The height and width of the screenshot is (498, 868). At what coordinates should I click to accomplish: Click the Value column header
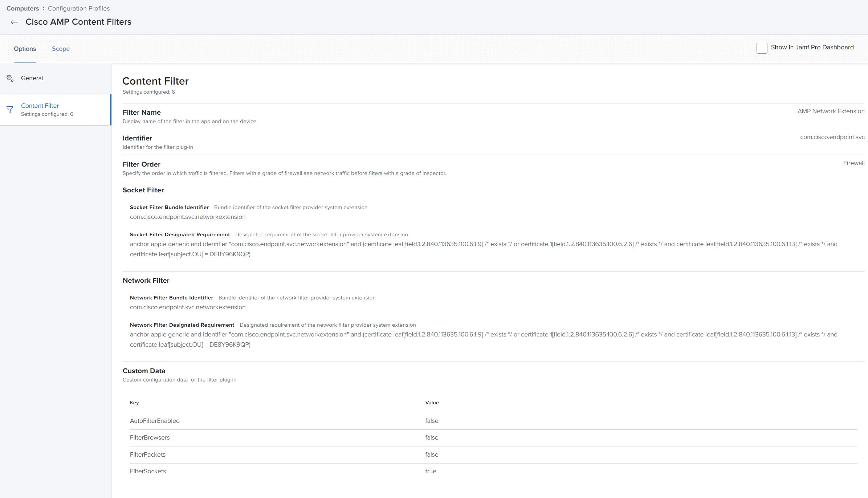(432, 403)
